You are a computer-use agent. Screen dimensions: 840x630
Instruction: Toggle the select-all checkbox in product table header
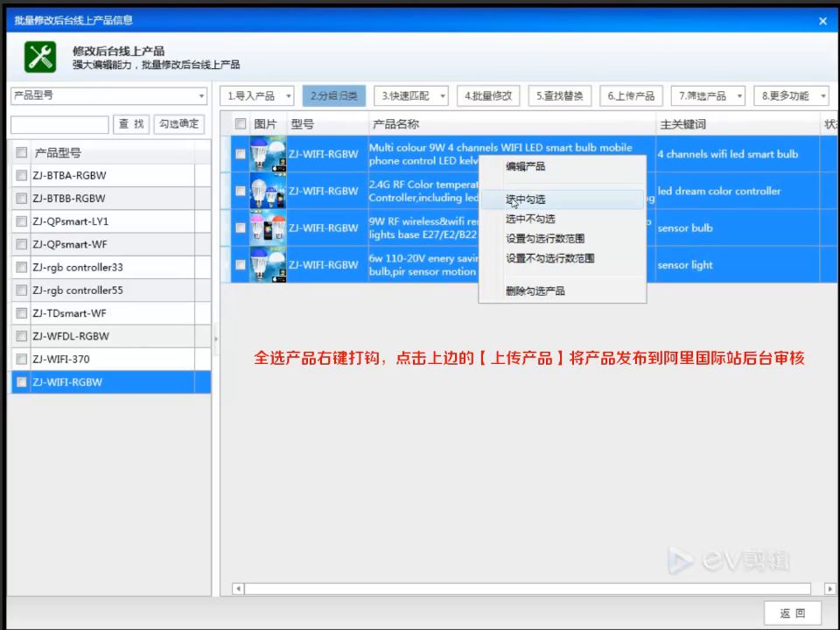(x=241, y=124)
